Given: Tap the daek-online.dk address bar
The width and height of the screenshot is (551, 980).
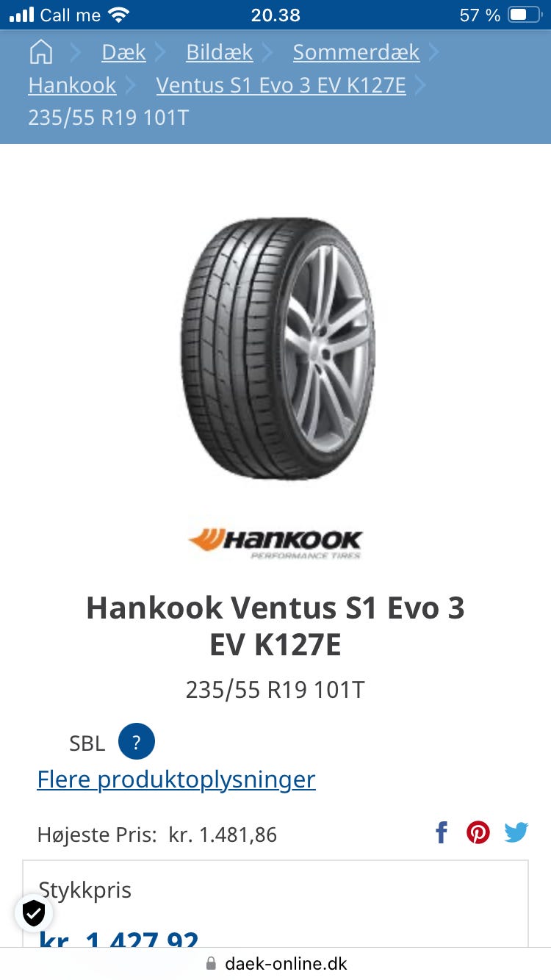Looking at the screenshot, I should (275, 963).
